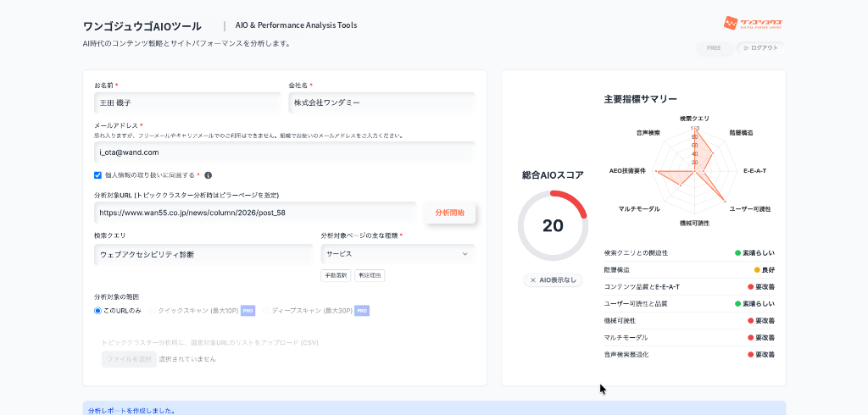Click the radar chart 検索クエリ axis label
Image resolution: width=868 pixels, height=415 pixels.
694,119
